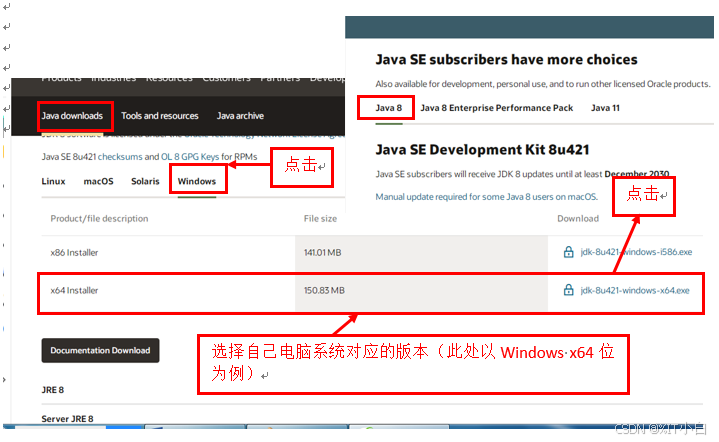Switch to the Java 8 tab

pyautogui.click(x=388, y=108)
